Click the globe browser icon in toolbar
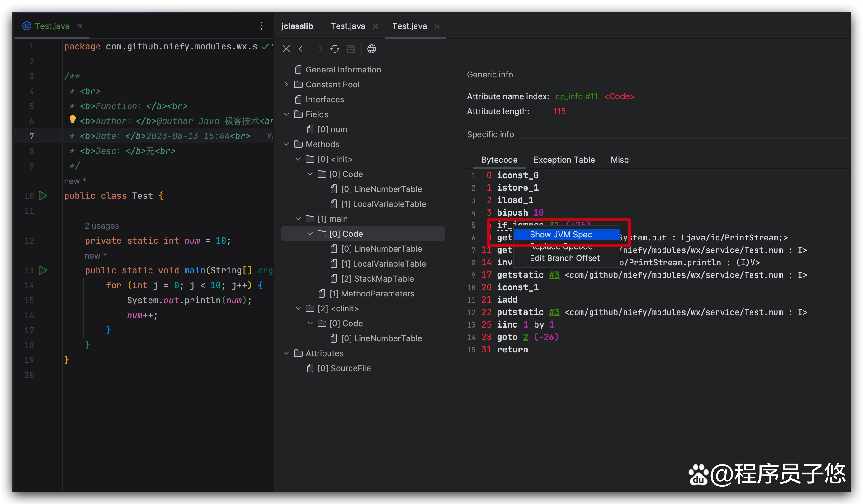 372,49
